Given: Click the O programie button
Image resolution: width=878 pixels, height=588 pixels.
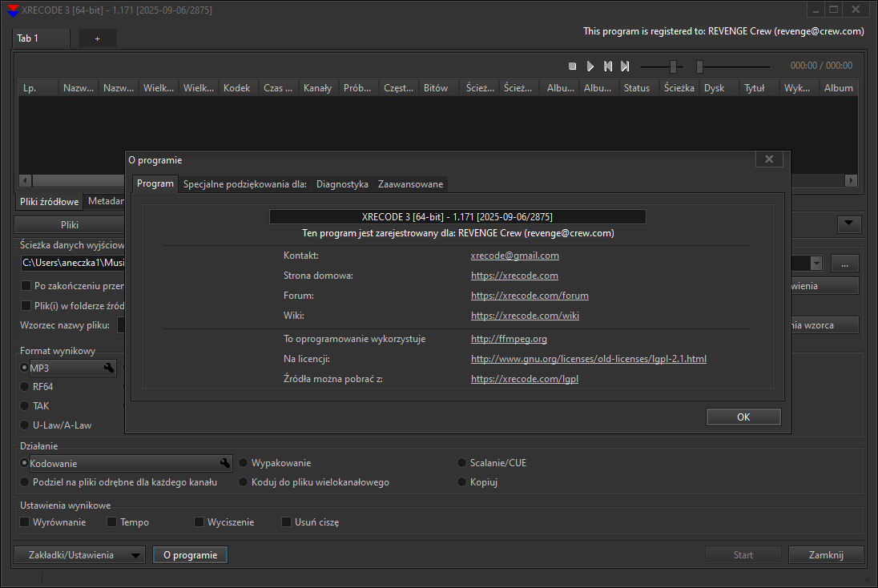Looking at the screenshot, I should [191, 555].
